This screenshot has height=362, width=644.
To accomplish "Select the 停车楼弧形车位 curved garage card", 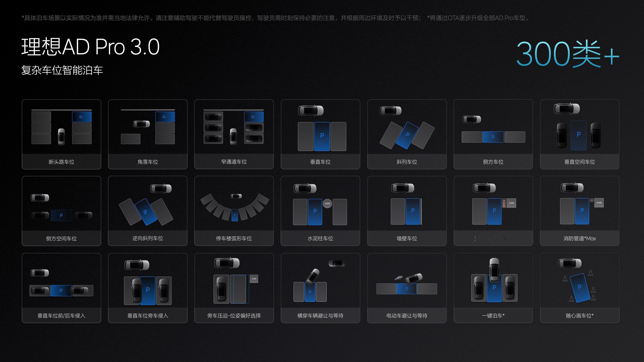I will click(234, 211).
